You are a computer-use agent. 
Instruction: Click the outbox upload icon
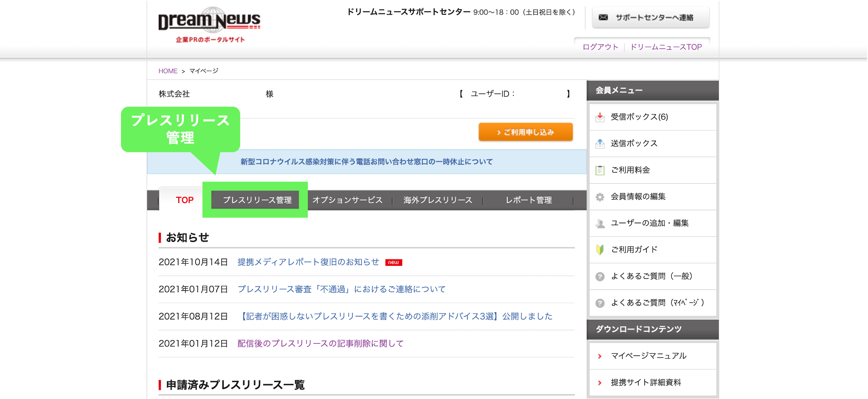coord(600,144)
